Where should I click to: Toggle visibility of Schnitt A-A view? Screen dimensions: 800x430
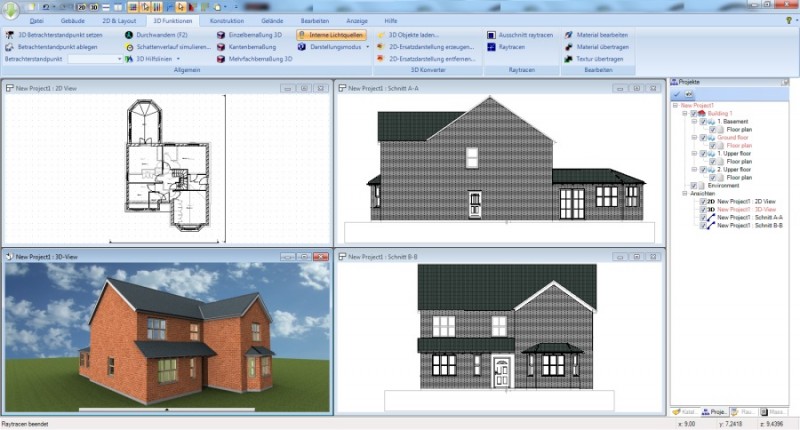click(x=703, y=217)
